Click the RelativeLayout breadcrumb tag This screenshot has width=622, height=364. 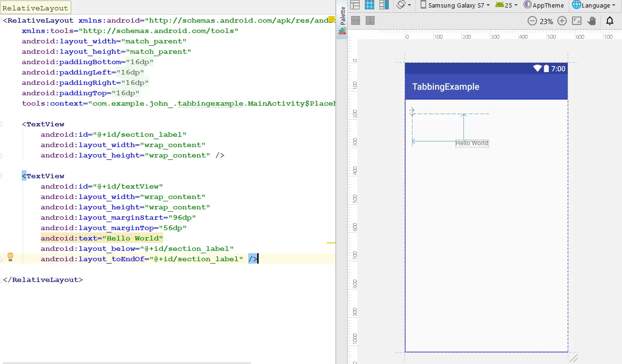(35, 8)
